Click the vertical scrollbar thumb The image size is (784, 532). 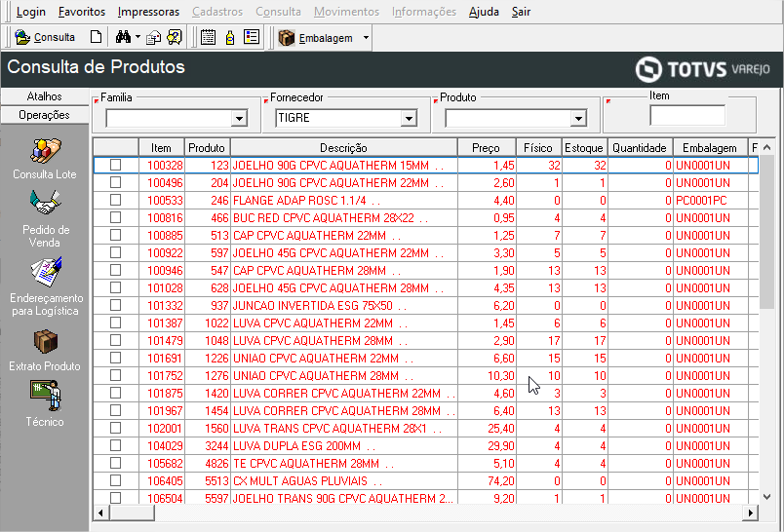click(766, 231)
